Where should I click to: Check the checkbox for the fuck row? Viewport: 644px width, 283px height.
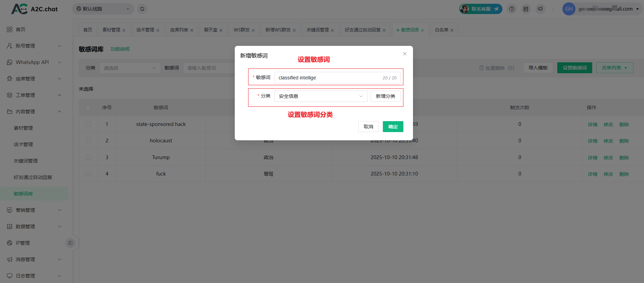[88, 174]
